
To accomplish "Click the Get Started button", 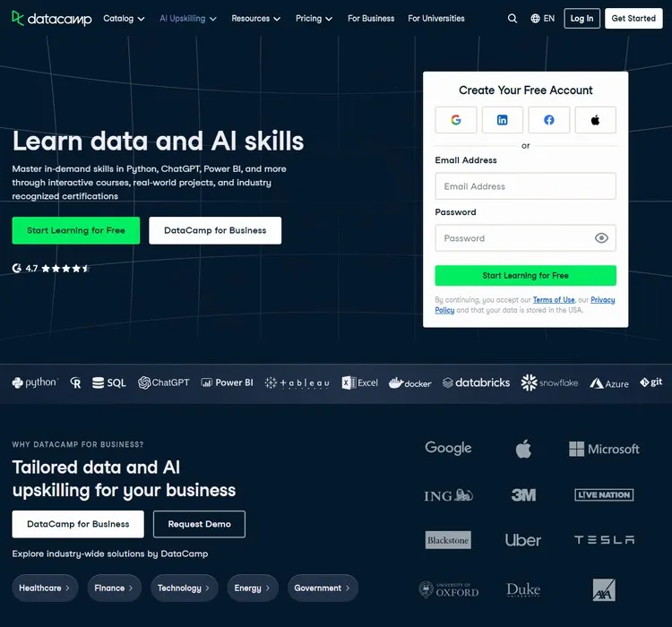I will point(633,19).
